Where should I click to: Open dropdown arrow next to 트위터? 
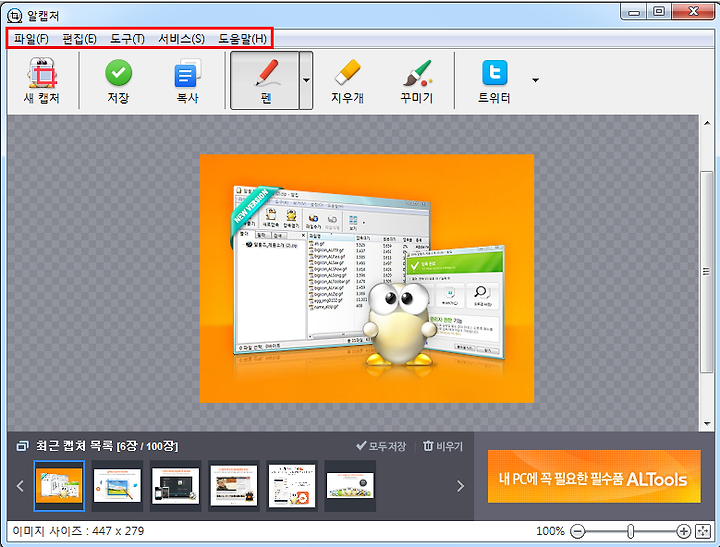pyautogui.click(x=535, y=80)
